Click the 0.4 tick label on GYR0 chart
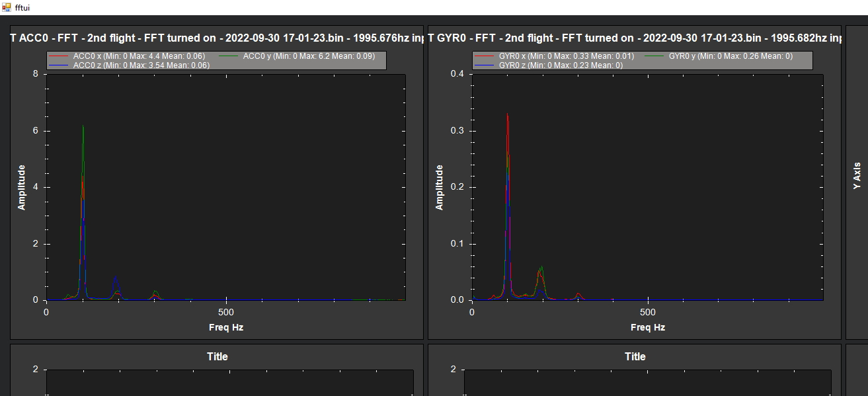The image size is (868, 396). (457, 74)
